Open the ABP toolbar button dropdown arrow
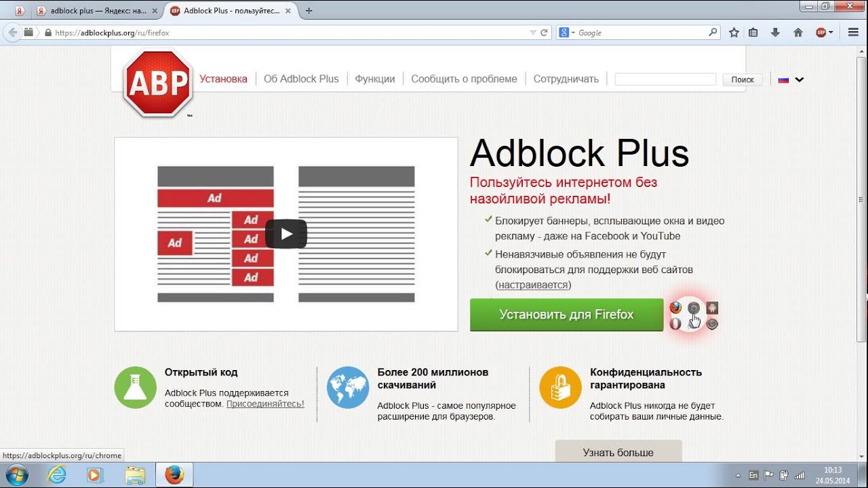 831,33
